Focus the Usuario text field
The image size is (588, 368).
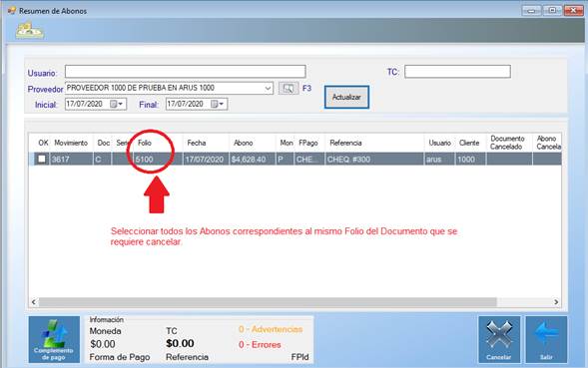point(186,71)
